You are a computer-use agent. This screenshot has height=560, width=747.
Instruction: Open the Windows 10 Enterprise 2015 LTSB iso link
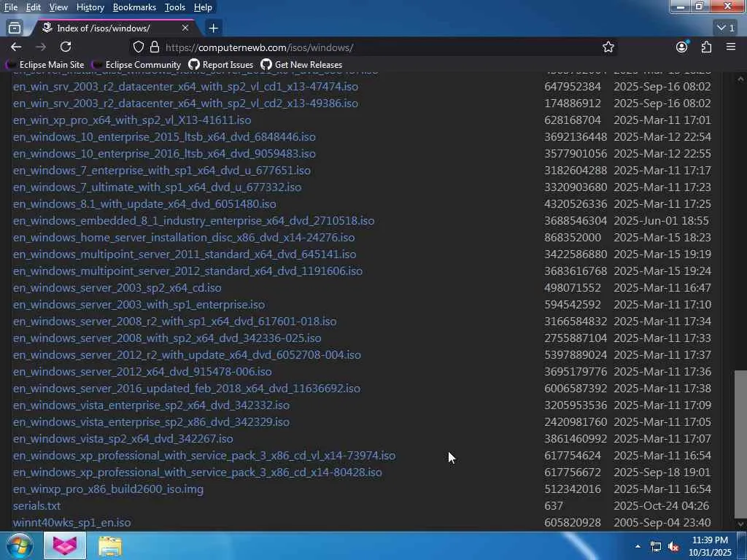[164, 136]
